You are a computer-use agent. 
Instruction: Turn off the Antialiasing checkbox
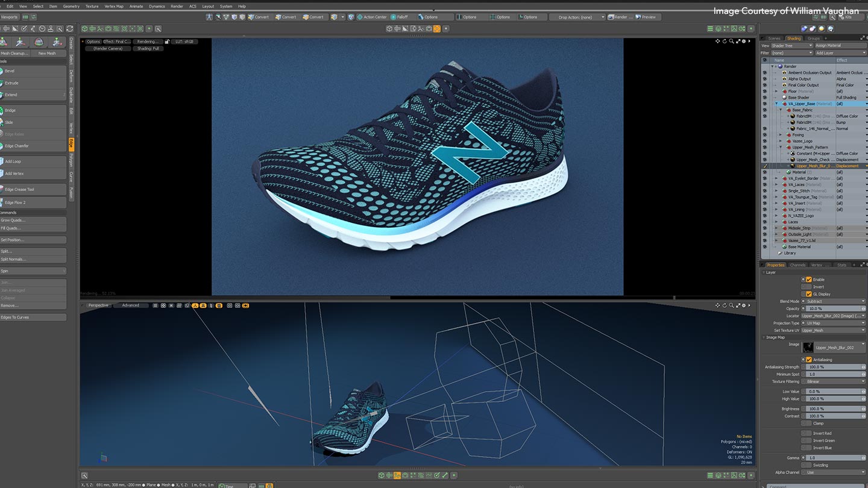(x=809, y=360)
